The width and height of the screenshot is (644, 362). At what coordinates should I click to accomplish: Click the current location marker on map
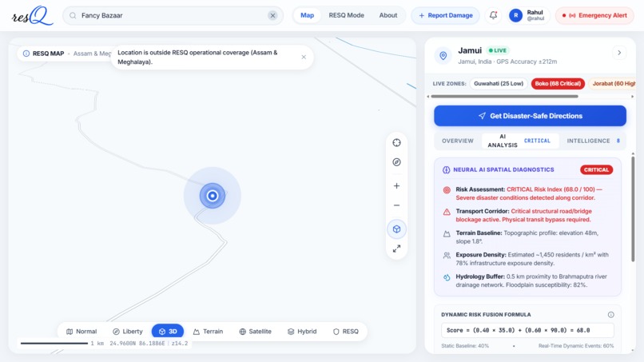click(213, 196)
